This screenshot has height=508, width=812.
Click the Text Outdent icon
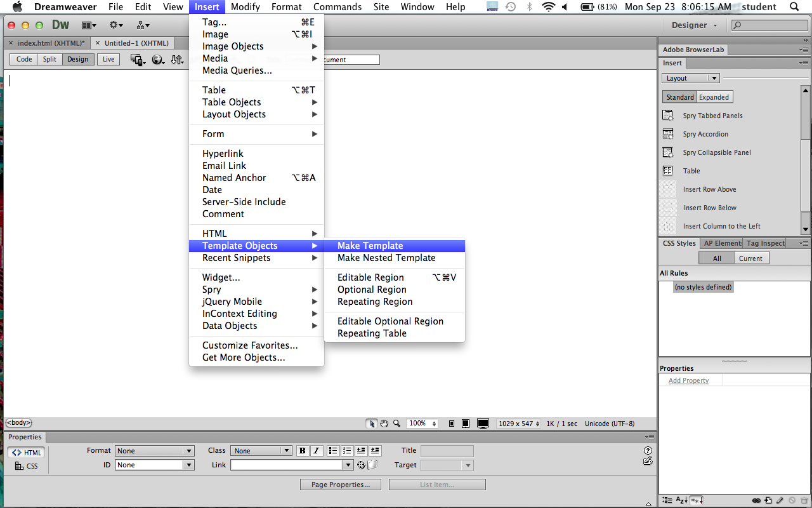362,451
